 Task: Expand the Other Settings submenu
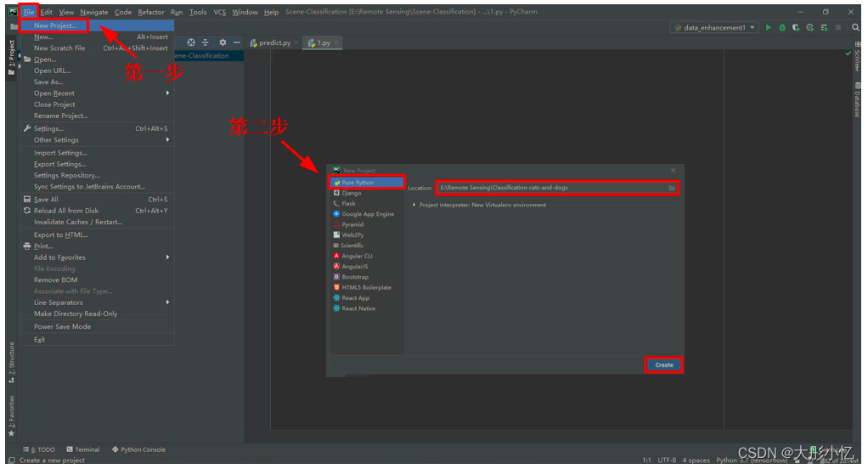tap(98, 140)
